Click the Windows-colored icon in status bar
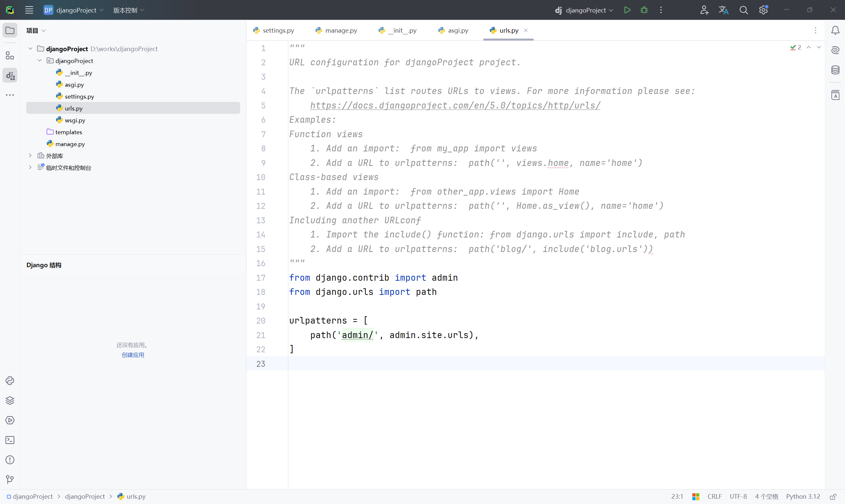 click(x=696, y=497)
